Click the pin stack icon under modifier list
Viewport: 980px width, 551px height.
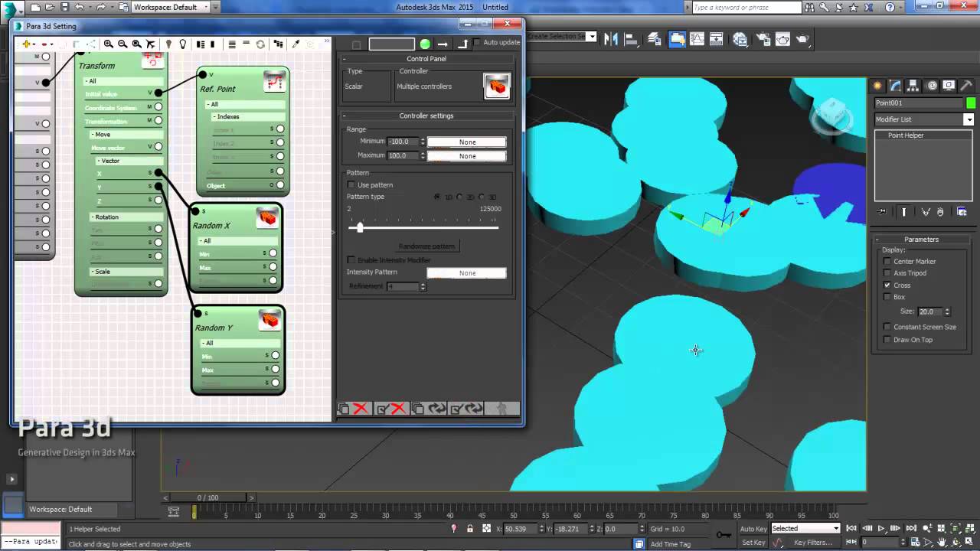(x=882, y=212)
